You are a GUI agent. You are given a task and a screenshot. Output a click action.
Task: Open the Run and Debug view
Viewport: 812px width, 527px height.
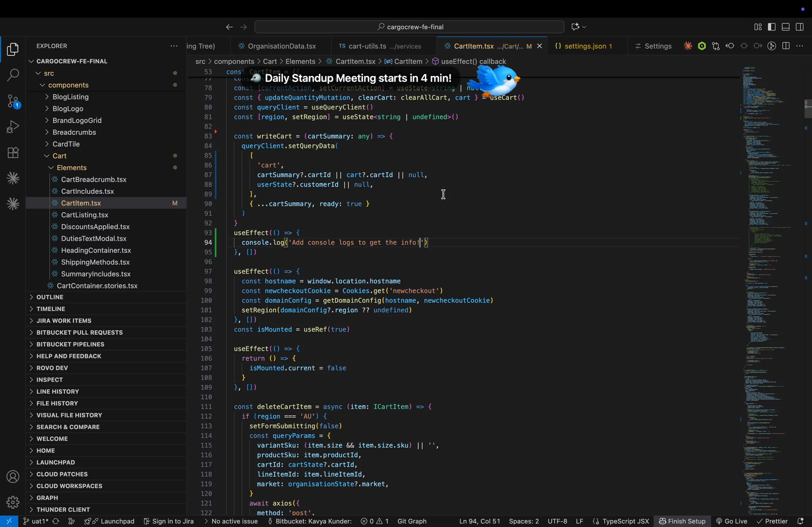point(13,127)
